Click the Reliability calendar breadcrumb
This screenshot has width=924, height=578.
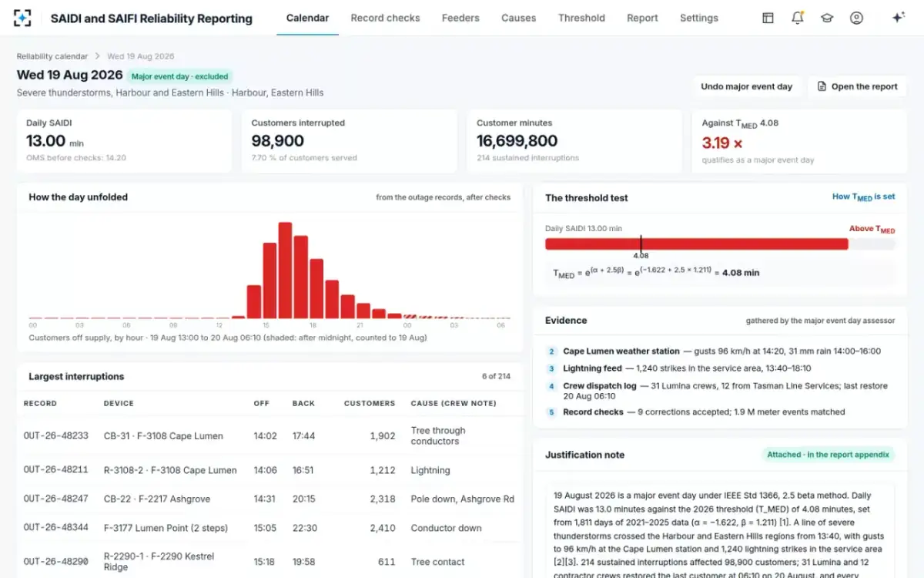53,56
